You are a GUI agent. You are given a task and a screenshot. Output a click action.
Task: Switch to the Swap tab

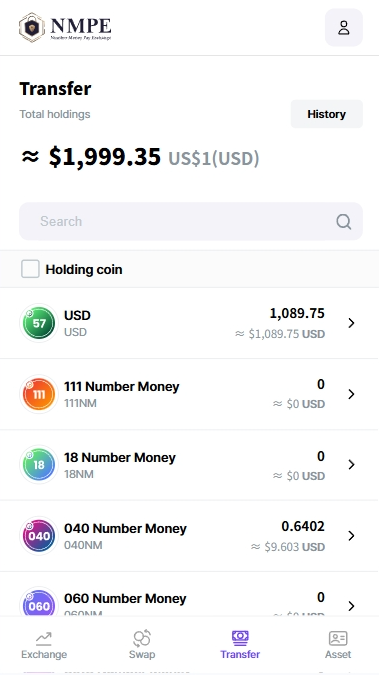point(142,645)
